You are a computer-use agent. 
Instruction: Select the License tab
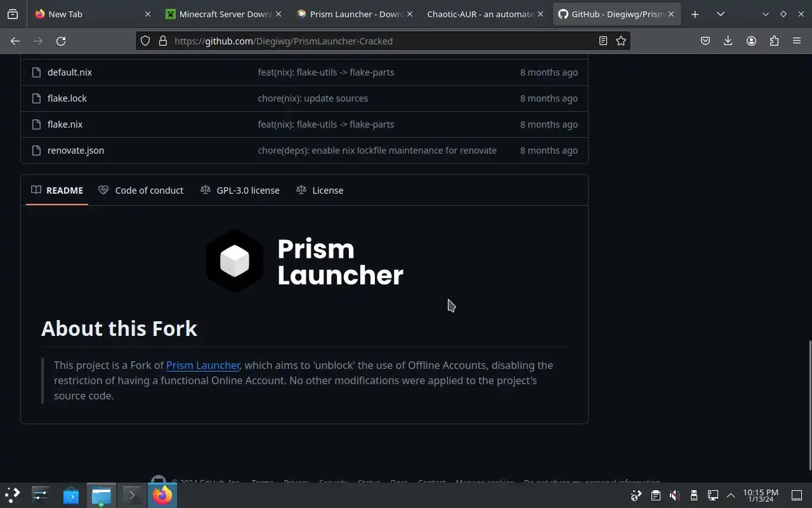pos(320,190)
